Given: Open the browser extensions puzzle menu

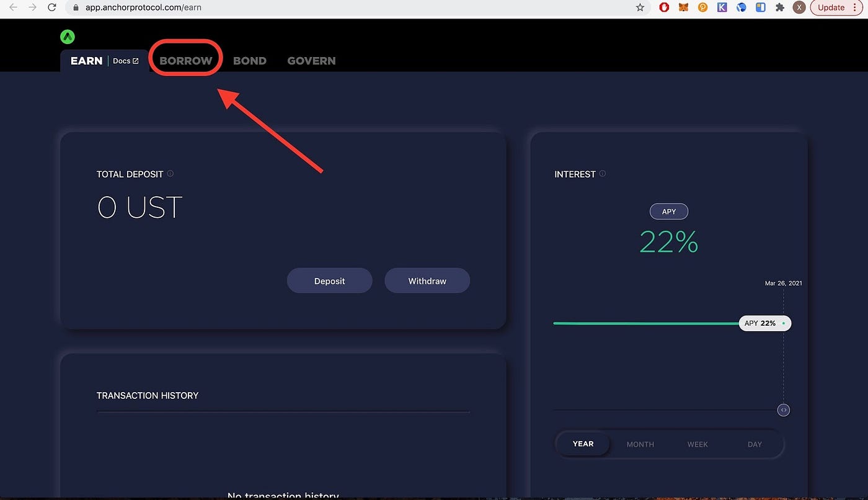Looking at the screenshot, I should (780, 7).
